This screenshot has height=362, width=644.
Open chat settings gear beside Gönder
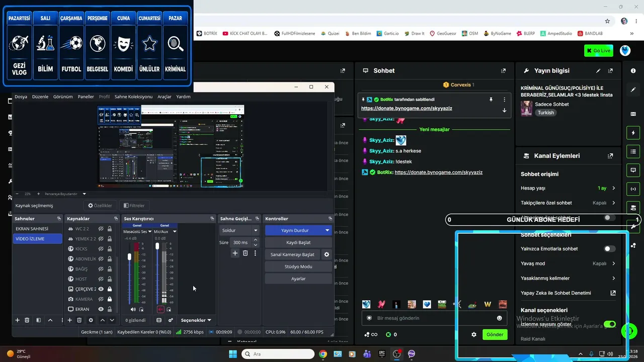(474, 334)
